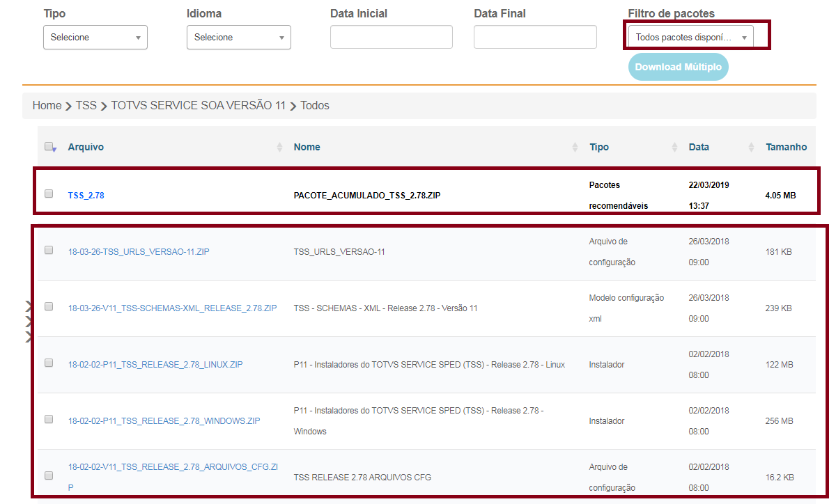Image resolution: width=836 pixels, height=504 pixels.
Task: Select PACOTE_ACUMULADO_TSS_2.78.ZIP name text
Action: pyautogui.click(x=367, y=196)
